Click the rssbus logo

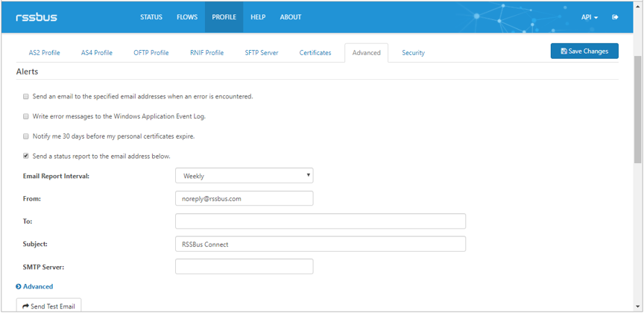37,17
